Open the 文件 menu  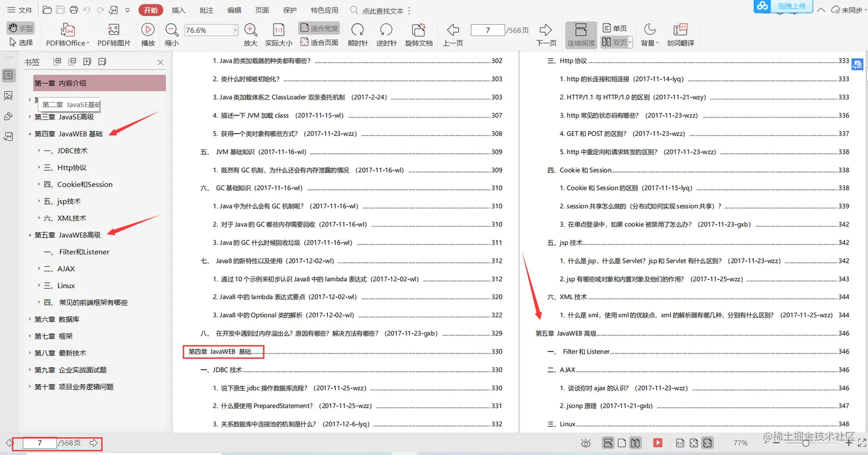[19, 10]
